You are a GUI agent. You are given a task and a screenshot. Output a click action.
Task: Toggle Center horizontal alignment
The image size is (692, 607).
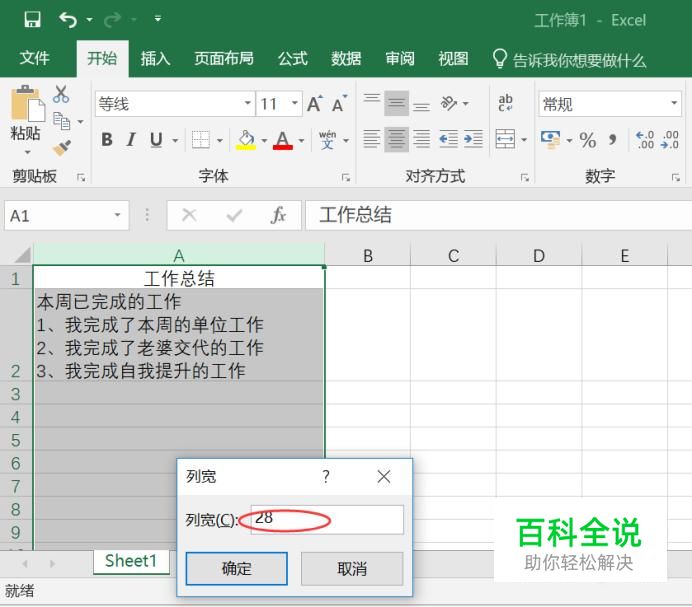pyautogui.click(x=396, y=139)
